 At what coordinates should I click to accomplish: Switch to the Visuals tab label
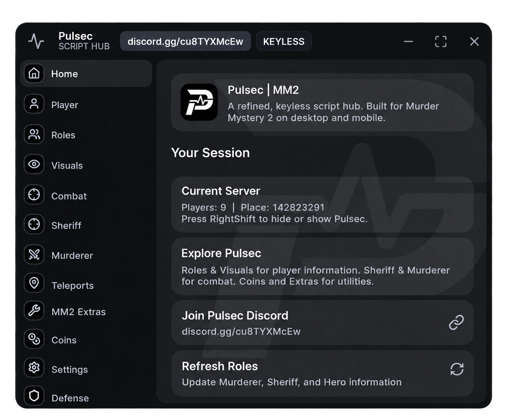click(x=67, y=165)
